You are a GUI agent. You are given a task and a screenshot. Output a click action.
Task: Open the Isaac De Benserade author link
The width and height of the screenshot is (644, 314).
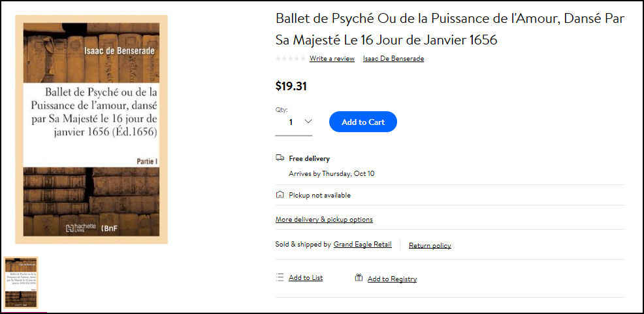pos(393,58)
